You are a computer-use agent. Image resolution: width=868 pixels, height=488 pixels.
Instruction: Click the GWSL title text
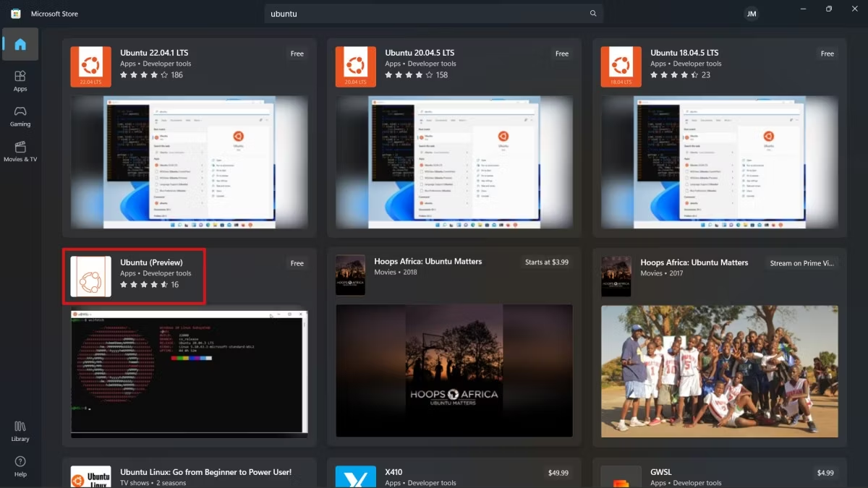[661, 472]
